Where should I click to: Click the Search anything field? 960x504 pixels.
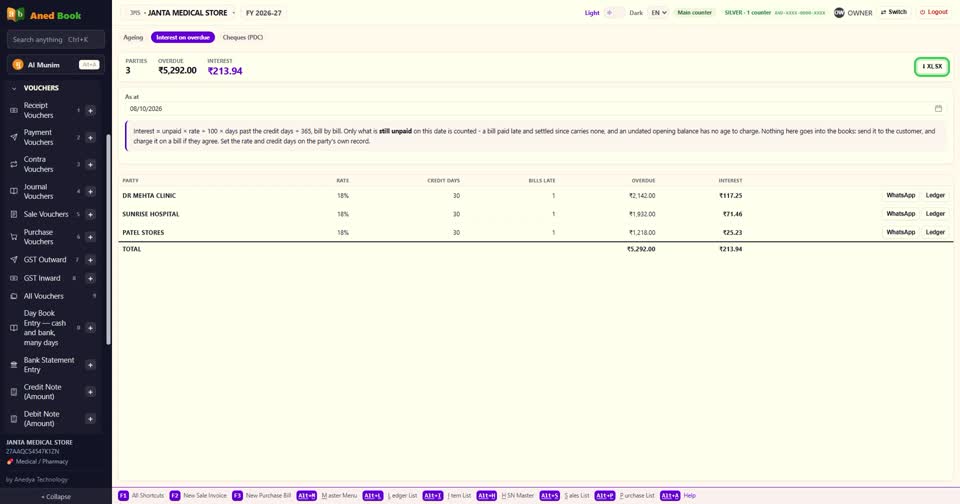click(56, 39)
